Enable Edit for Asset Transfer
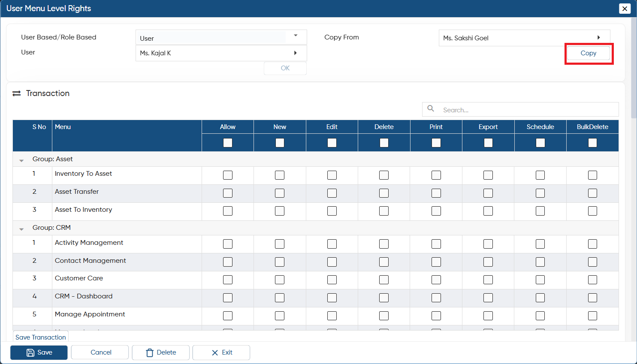The width and height of the screenshot is (637, 364). coord(332,193)
